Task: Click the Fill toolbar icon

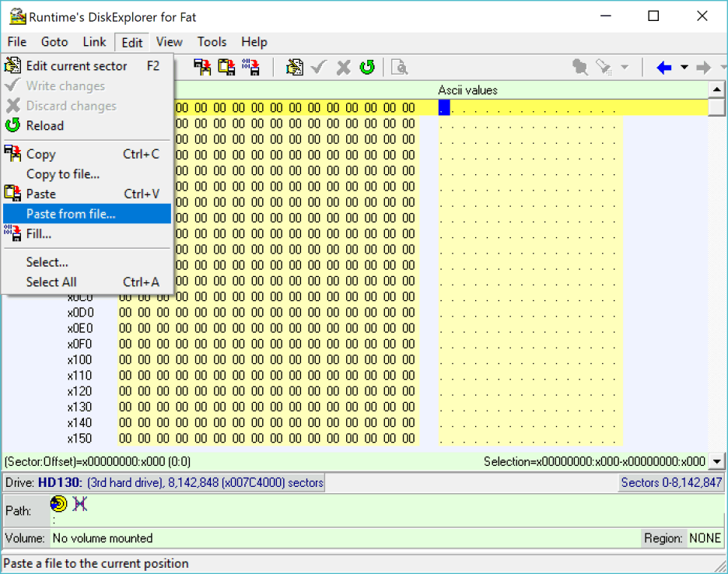Action: (250, 68)
